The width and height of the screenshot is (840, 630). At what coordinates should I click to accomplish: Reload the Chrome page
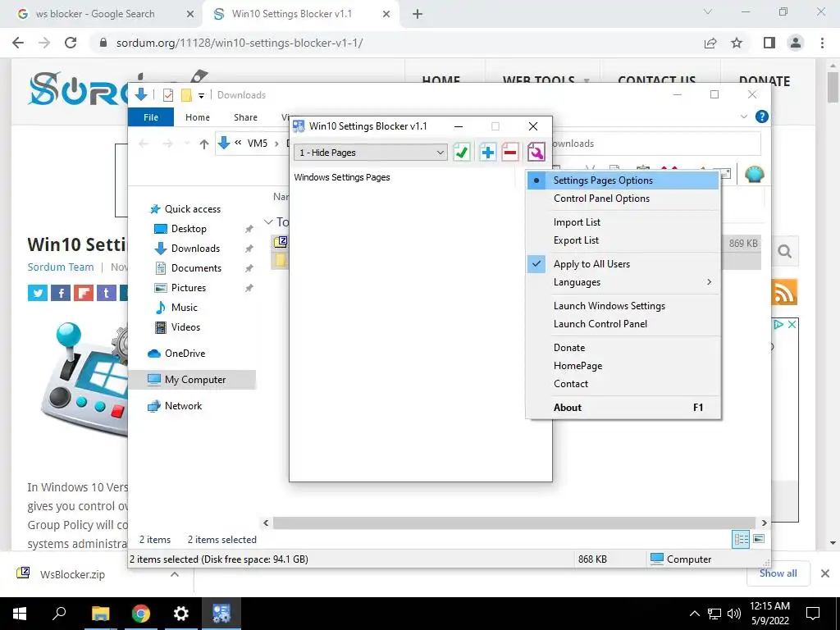(71, 43)
